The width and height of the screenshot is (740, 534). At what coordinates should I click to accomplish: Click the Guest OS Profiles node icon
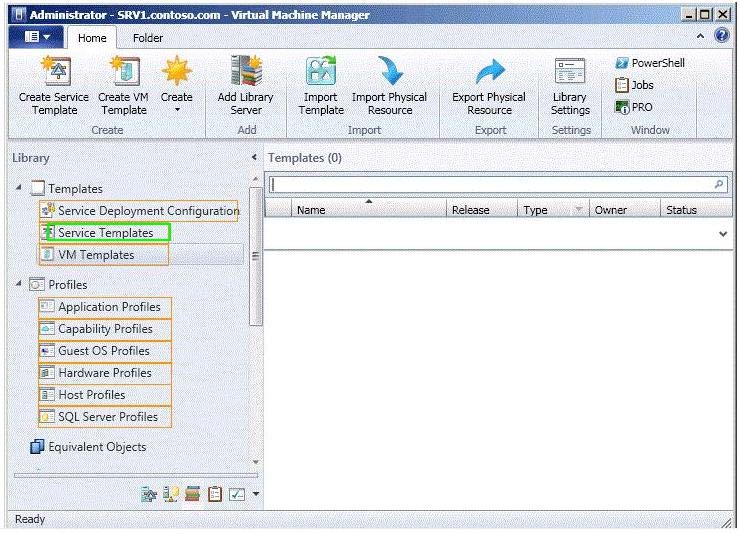click(x=47, y=351)
